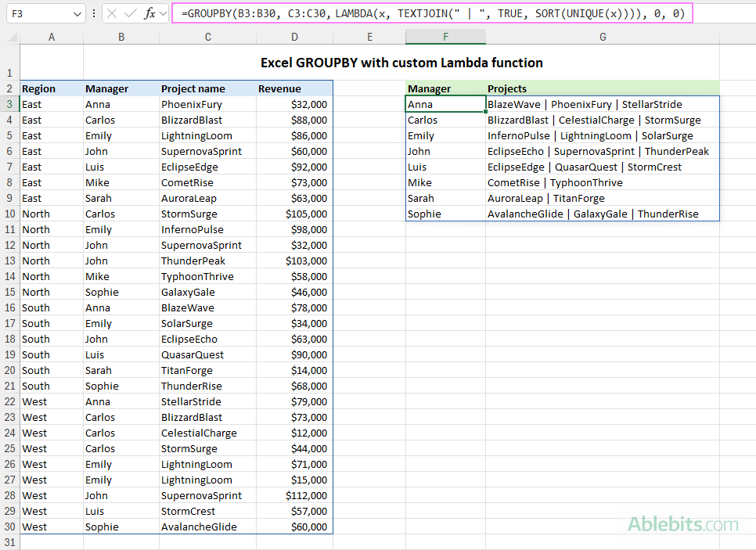Click 'EclipseEdge | QuasarQuest | StormCrest' cell
The height and width of the screenshot is (550, 756).
[603, 167]
